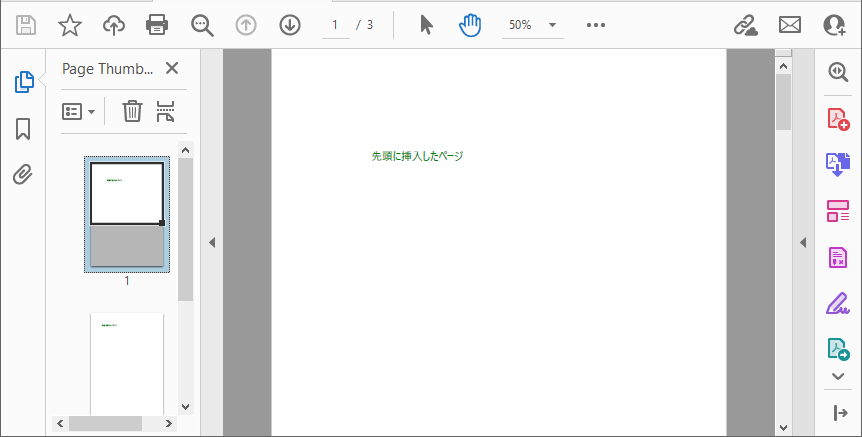Open the Organize Pages tool
Image resolution: width=862 pixels, height=437 pixels.
pyautogui.click(x=838, y=211)
